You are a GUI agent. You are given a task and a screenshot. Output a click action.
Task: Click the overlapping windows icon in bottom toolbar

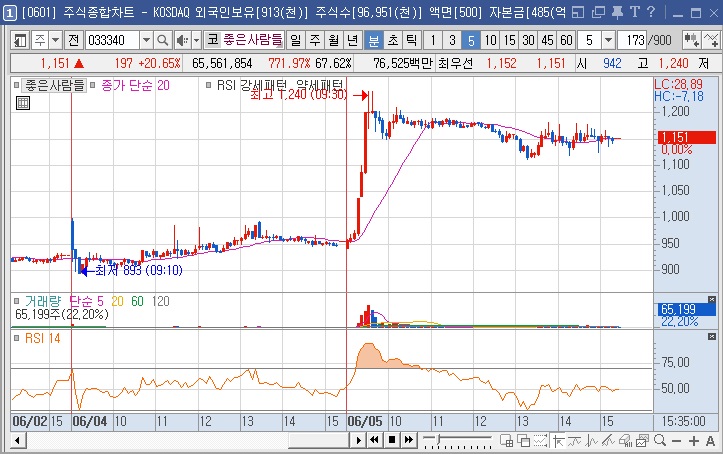[523, 441]
